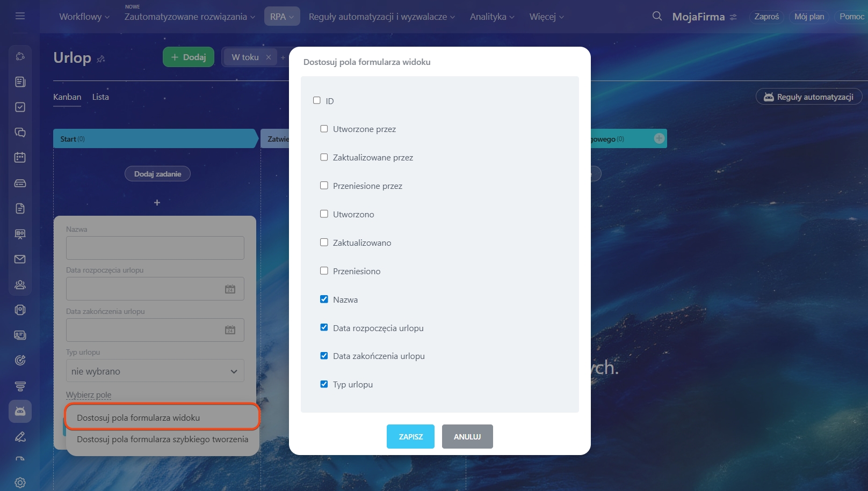Viewport: 868px width, 491px height.
Task: Click the search magnifier icon
Action: pyautogui.click(x=657, y=16)
